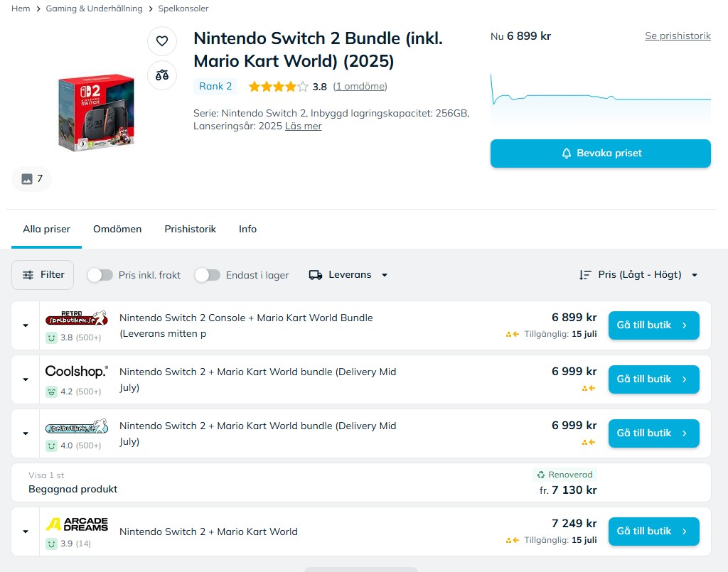
Task: Expand the green Spelbutiken.se offer row
Action: point(26,433)
